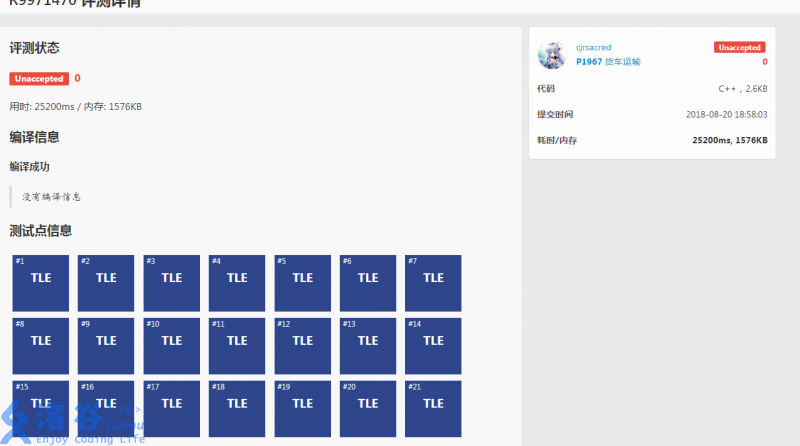Viewport: 800px width, 446px height.
Task: Click the 提交时间 submission time row
Action: tap(652, 114)
